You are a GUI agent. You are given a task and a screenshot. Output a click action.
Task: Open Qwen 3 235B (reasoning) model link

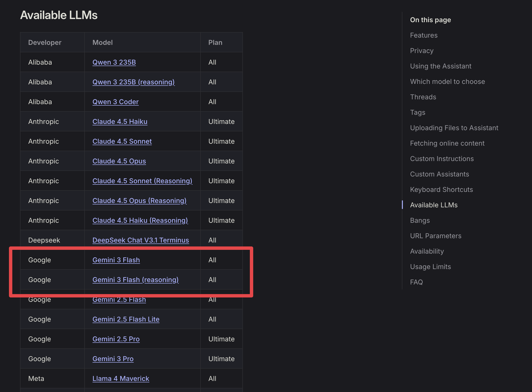pyautogui.click(x=133, y=82)
